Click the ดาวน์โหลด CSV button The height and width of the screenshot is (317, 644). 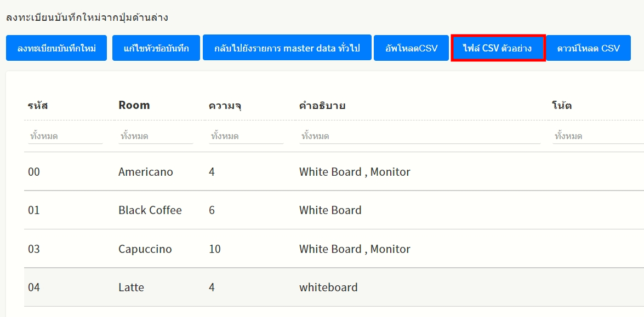pyautogui.click(x=588, y=48)
